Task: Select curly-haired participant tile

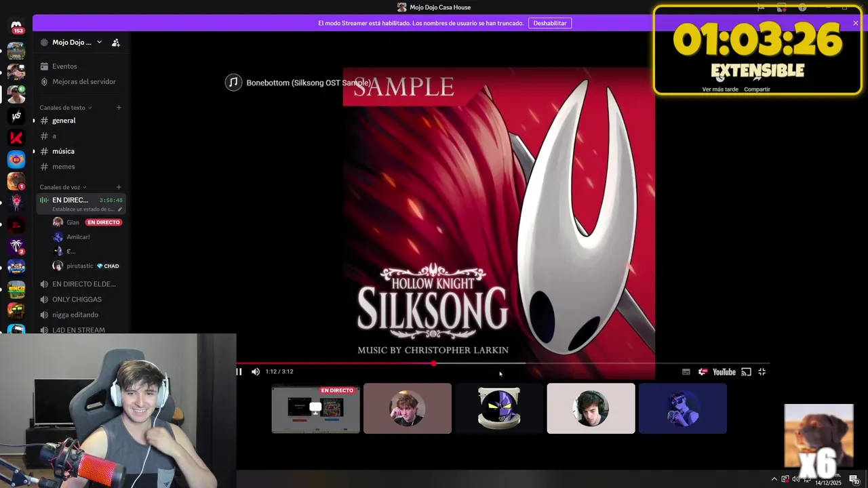Action: 407,408
